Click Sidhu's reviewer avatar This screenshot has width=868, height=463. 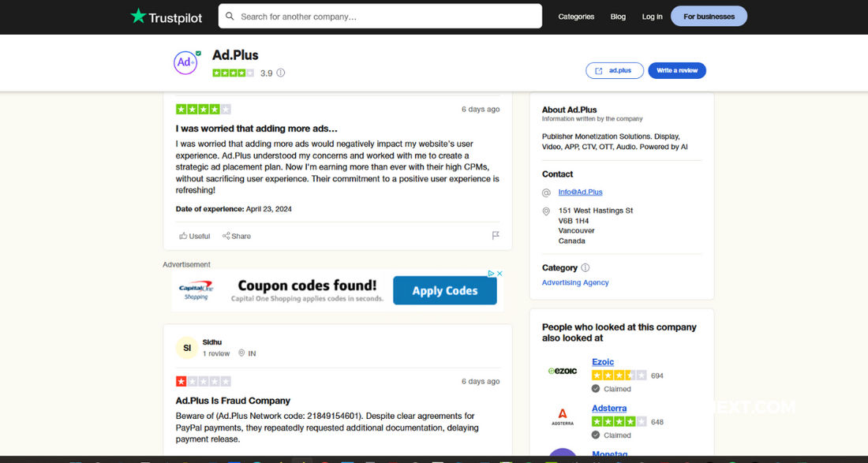point(186,348)
